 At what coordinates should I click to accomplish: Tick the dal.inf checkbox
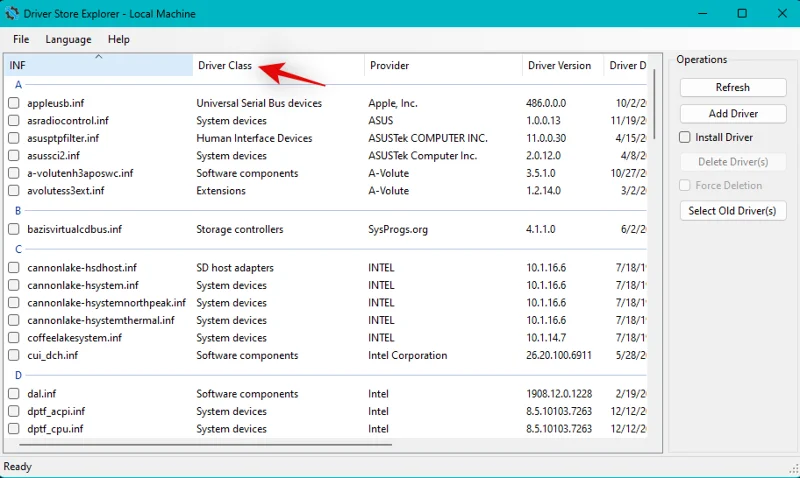[x=14, y=393]
